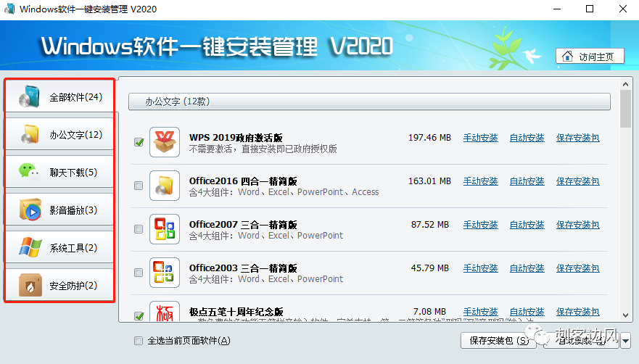This screenshot has width=639, height=364.
Task: Click the 197.46 MB size value
Action: (429, 138)
